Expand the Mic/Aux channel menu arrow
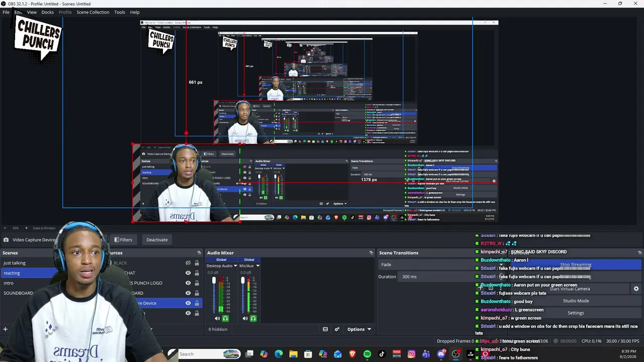The height and width of the screenshot is (362, 644). tap(258, 266)
